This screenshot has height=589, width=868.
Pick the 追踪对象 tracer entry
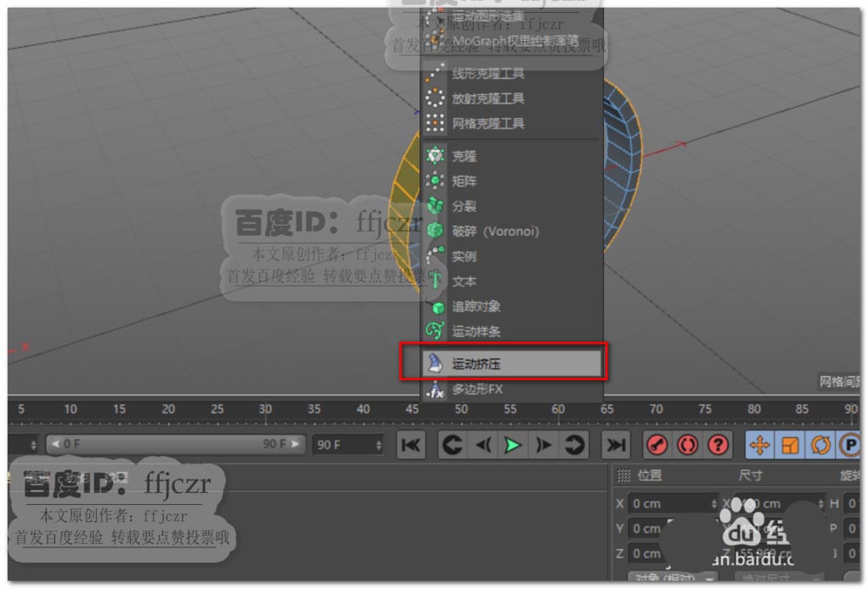pyautogui.click(x=511, y=306)
